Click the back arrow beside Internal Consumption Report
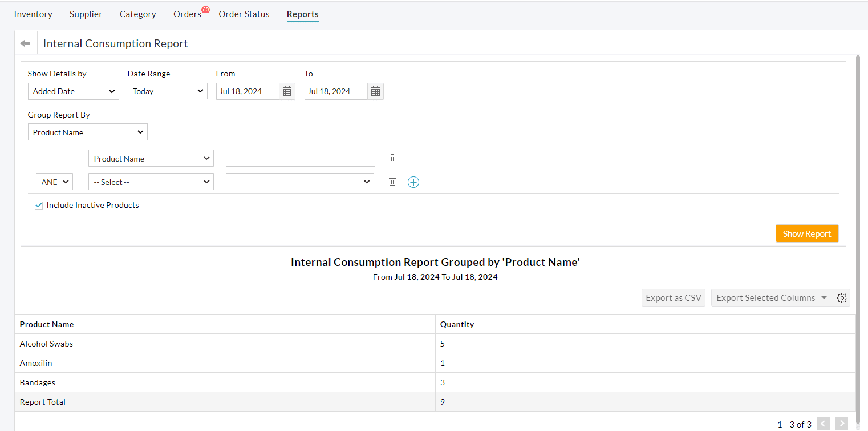Image resolution: width=868 pixels, height=431 pixels. [x=25, y=43]
